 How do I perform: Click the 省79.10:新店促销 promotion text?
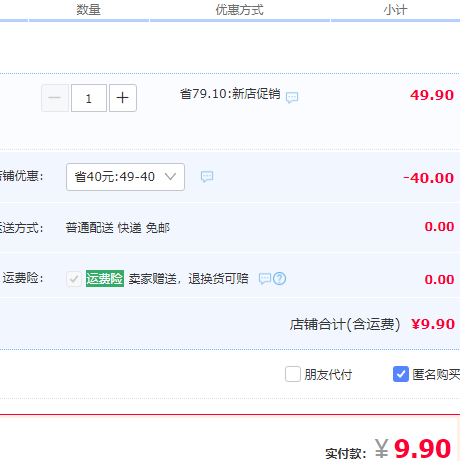pos(230,94)
